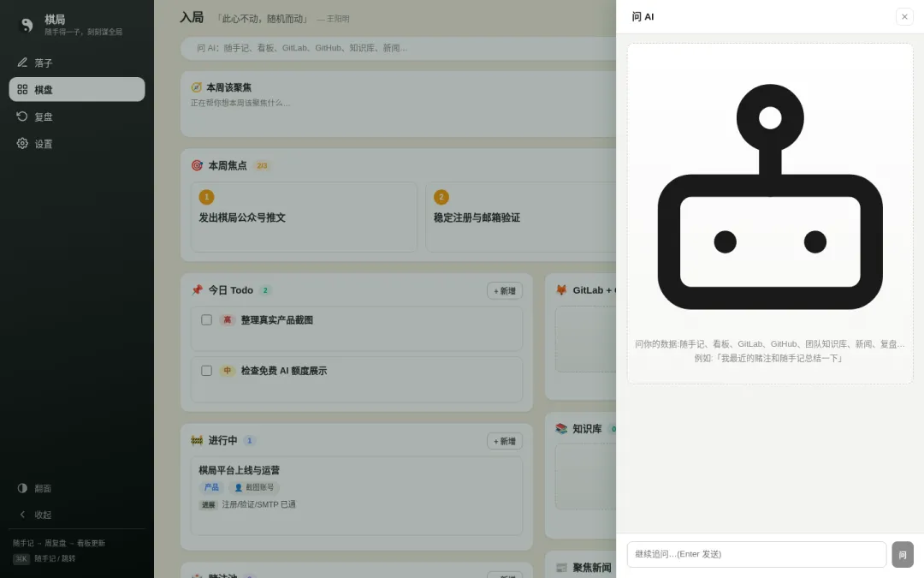
Task: Check the 整理真实产品截图 todo checkbox
Action: tap(206, 319)
